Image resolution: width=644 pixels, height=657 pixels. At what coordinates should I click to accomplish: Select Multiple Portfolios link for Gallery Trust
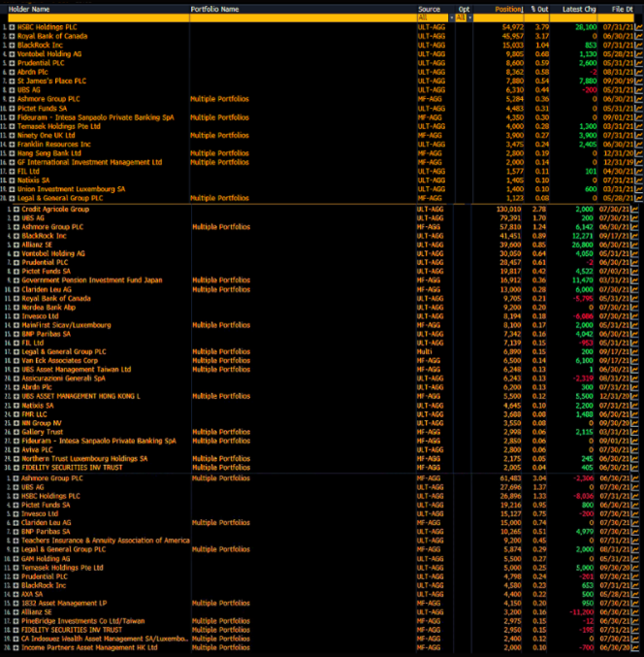(221, 432)
